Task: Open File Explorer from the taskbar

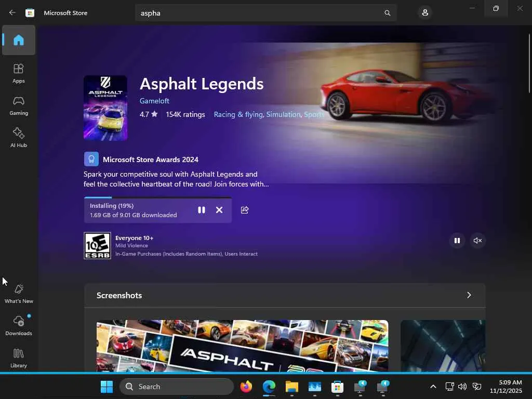Action: point(292,387)
